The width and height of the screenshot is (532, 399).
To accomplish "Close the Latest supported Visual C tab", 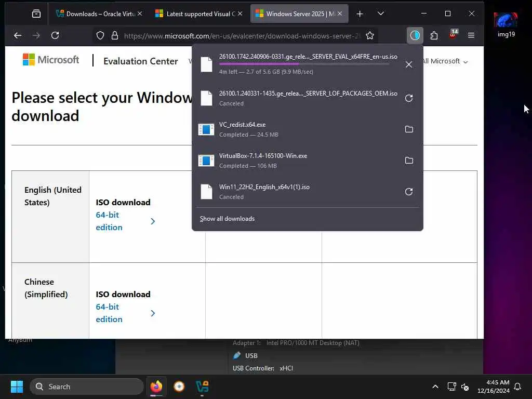I will (x=240, y=14).
